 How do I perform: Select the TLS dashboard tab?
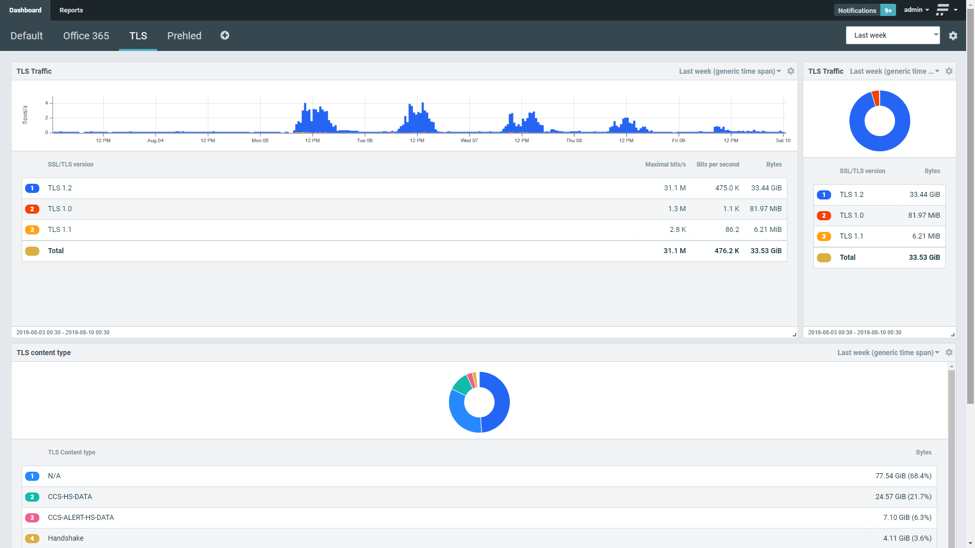click(138, 35)
